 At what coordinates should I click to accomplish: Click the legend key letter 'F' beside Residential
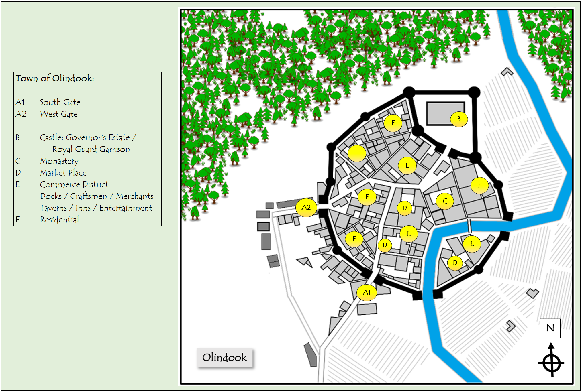point(18,220)
